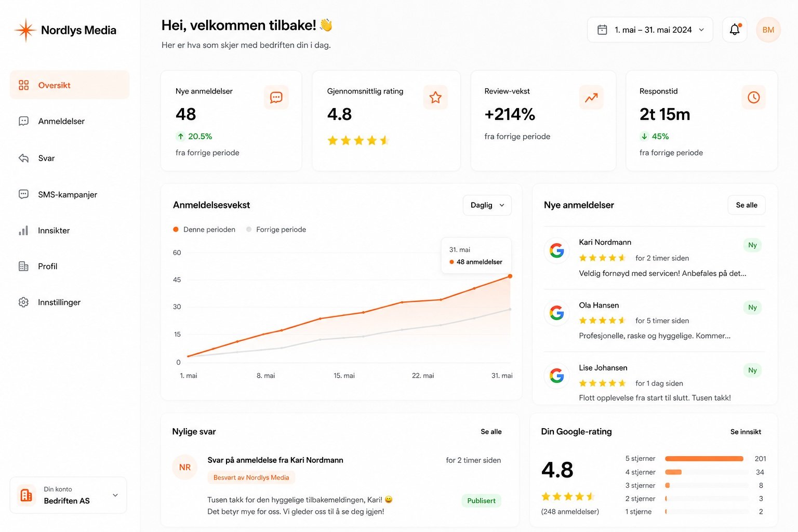
Task: Click the star icon in Gjennomsnittlig rating card
Action: (435, 97)
